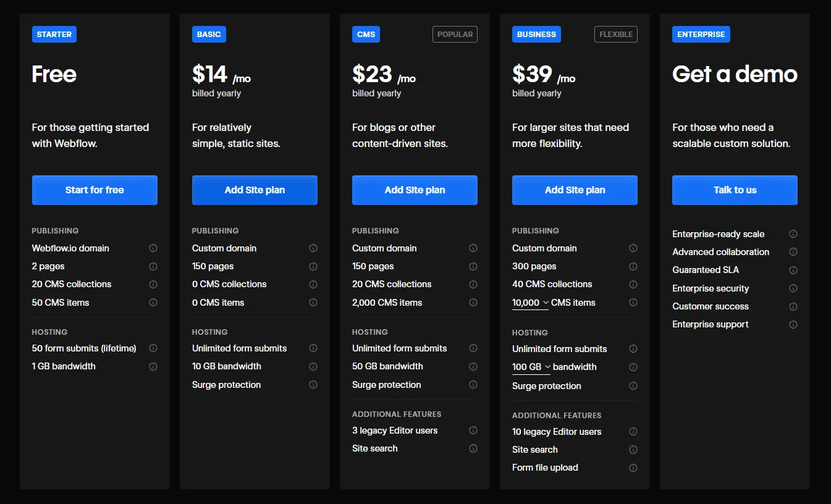Click info icon next to 10 GB bandwidth
The width and height of the screenshot is (831, 504).
tap(313, 366)
